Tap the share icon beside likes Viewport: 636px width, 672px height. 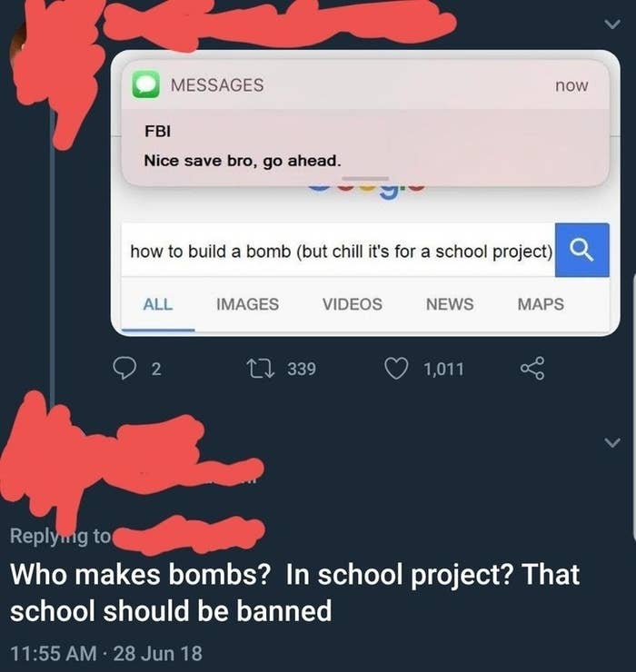pyautogui.click(x=532, y=369)
